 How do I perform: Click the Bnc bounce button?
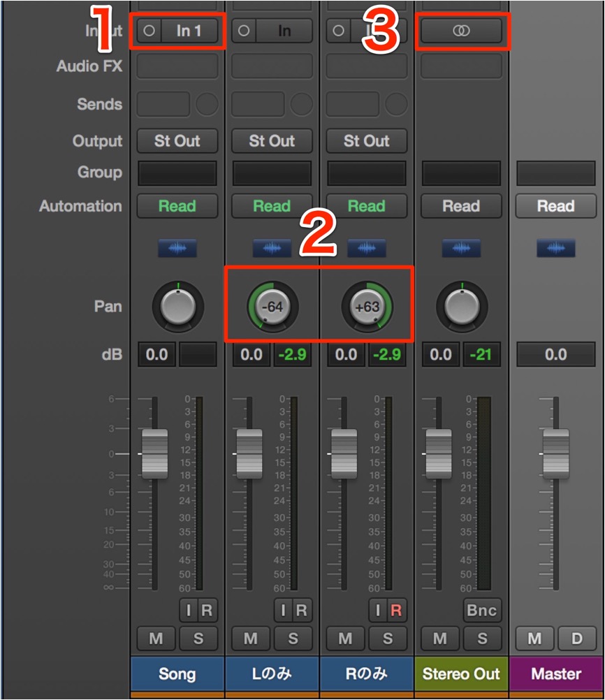coord(482,611)
